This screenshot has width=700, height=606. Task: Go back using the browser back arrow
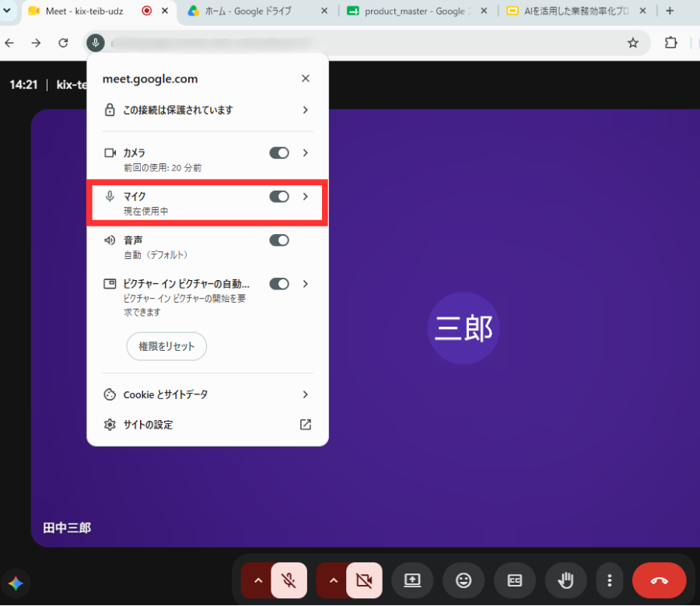pos(9,43)
